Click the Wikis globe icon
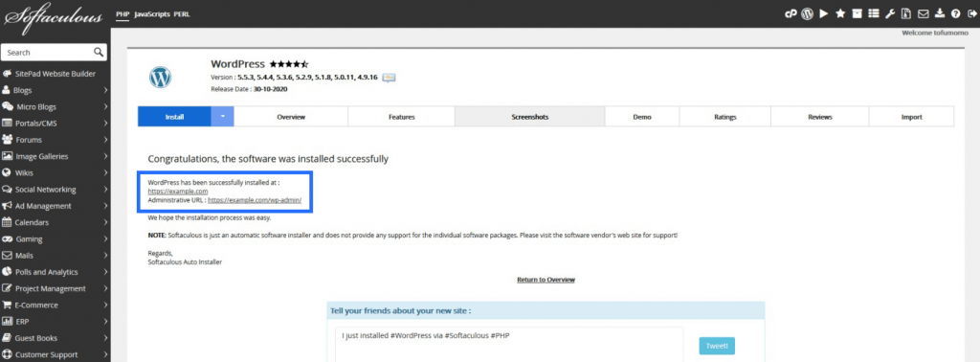 click(7, 172)
